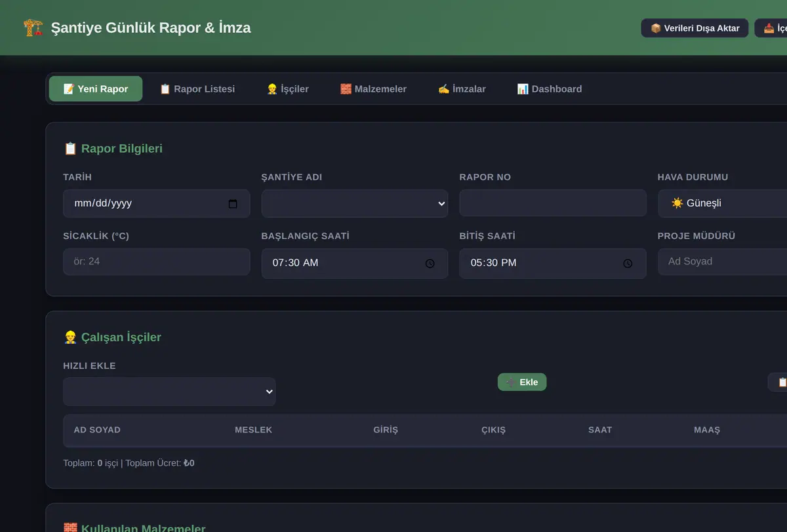Viewport: 787px width, 532px height.
Task: Click the Başlangıç Saati time value 07:30 AM
Action: [x=295, y=263]
